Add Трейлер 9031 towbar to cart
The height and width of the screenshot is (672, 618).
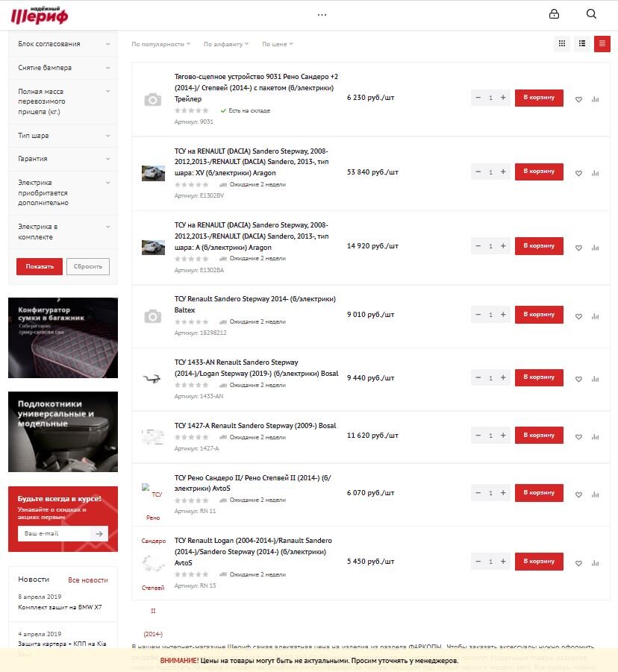[539, 98]
